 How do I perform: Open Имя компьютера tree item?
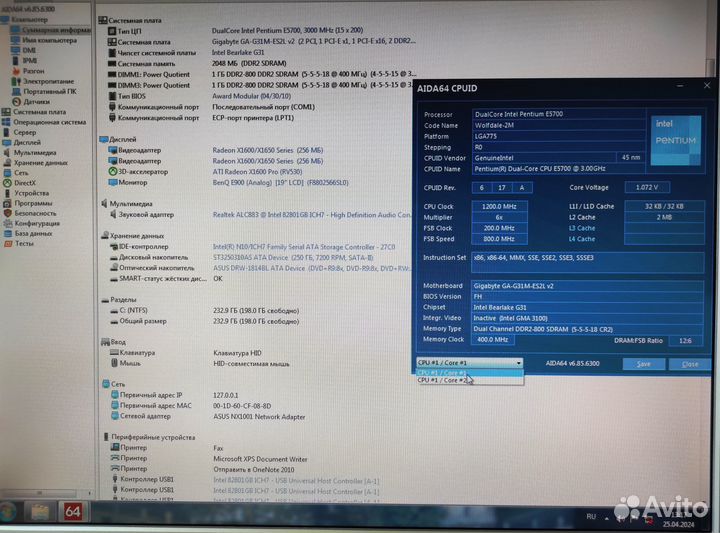pos(50,40)
